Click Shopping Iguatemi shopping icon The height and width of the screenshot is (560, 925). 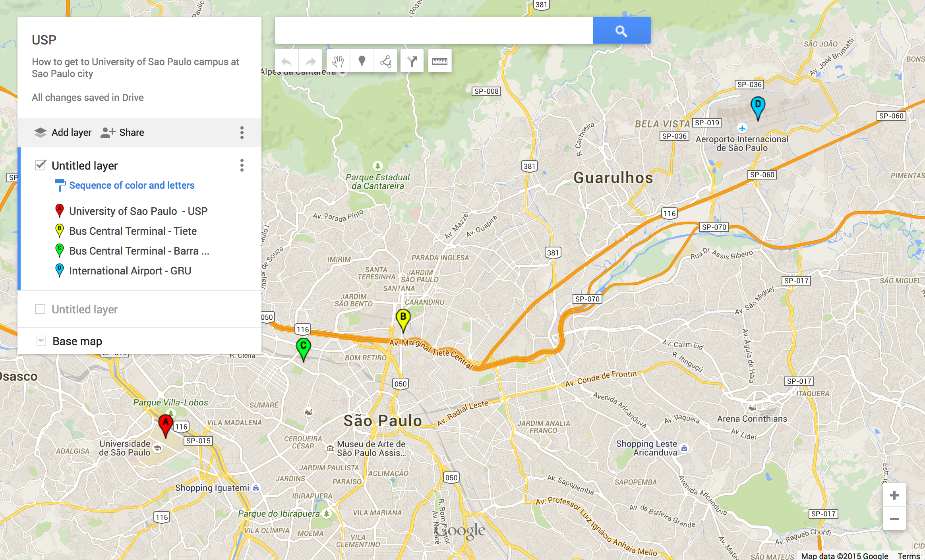(256, 488)
